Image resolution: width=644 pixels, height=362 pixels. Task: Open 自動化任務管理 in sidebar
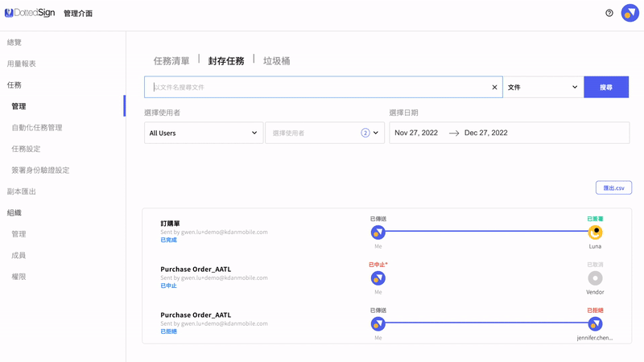[37, 128]
